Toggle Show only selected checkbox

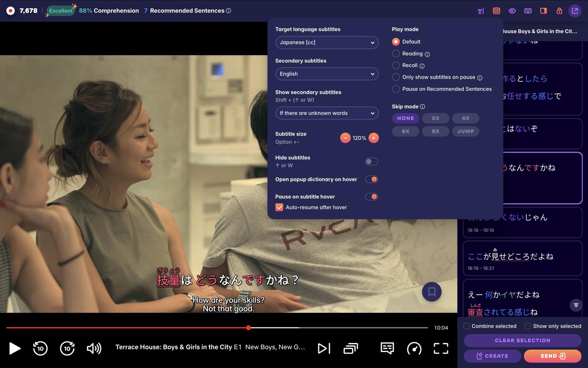pyautogui.click(x=528, y=326)
